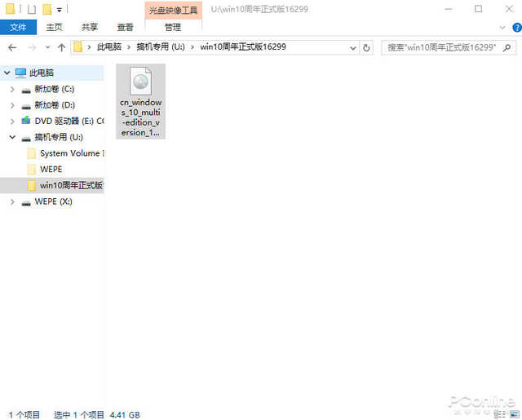Click the 此电脑 computer icon in tree
The height and width of the screenshot is (420, 522).
[x=20, y=73]
